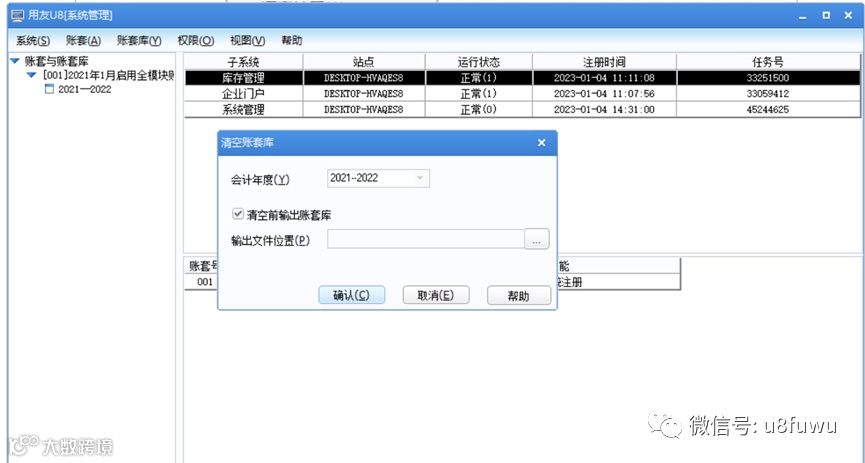Click the 站点 column header

click(364, 62)
